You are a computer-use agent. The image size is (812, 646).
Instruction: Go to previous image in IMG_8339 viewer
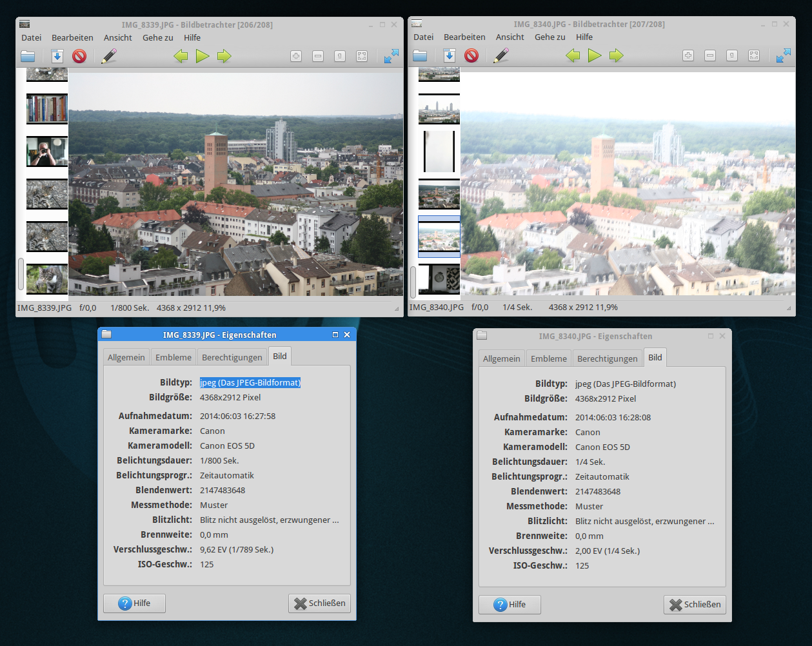click(181, 56)
